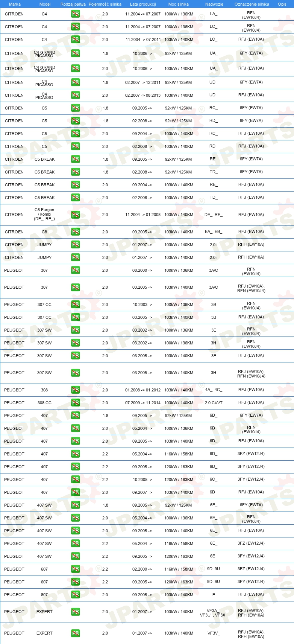Viewport: 294px width, 644px height.
Task: Click fuel icon in C5 1.8 RC_ row
Action: pos(76,108)
